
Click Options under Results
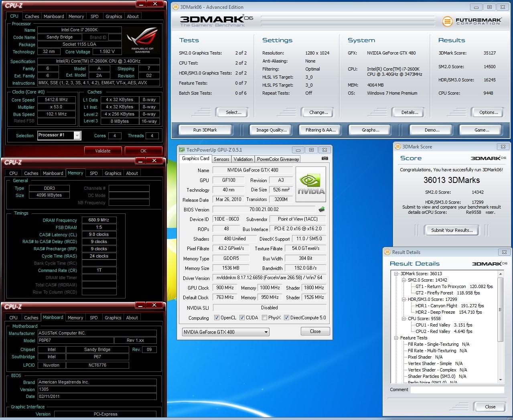pyautogui.click(x=489, y=112)
